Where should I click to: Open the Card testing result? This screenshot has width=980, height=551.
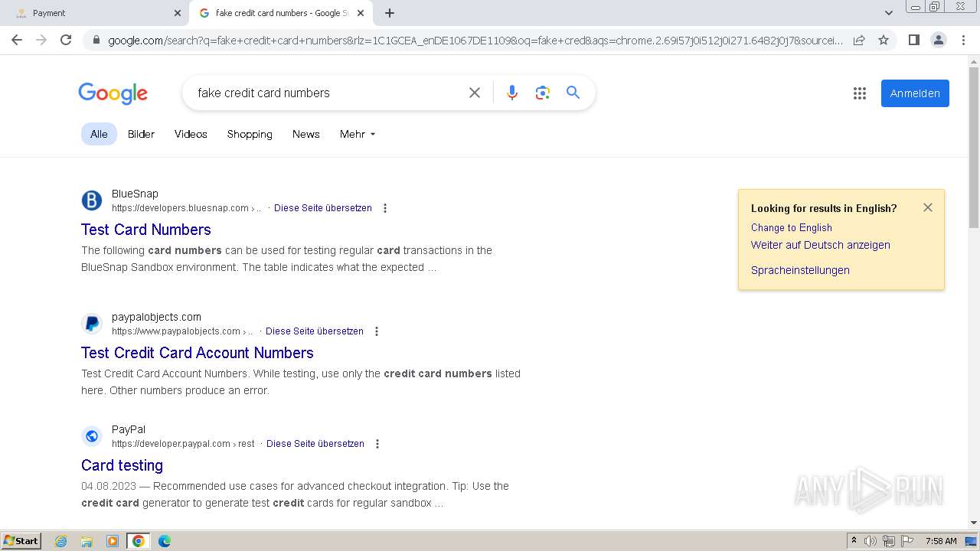[122, 465]
